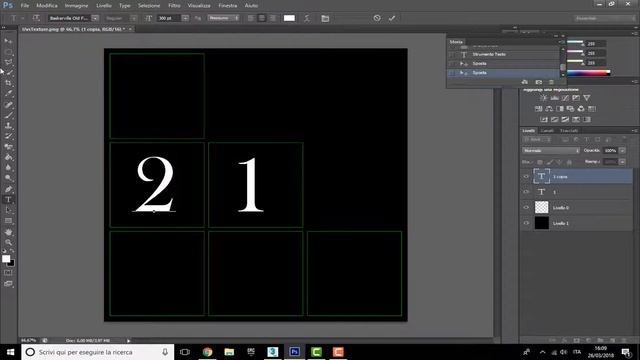Create warped text

tap(307, 18)
